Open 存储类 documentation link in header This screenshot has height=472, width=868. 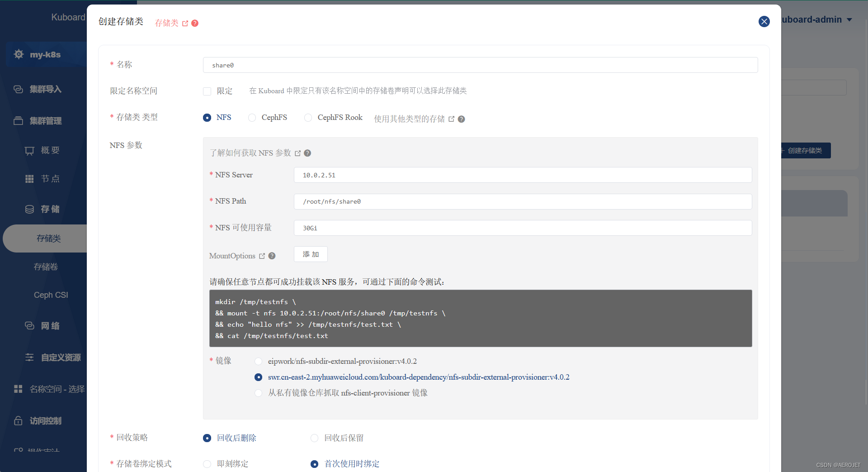click(167, 23)
